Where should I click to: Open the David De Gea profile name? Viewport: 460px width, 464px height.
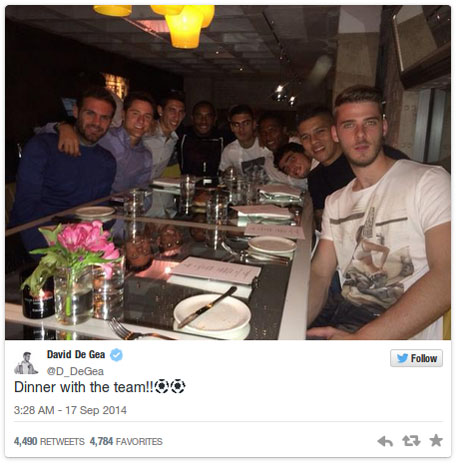coord(76,354)
